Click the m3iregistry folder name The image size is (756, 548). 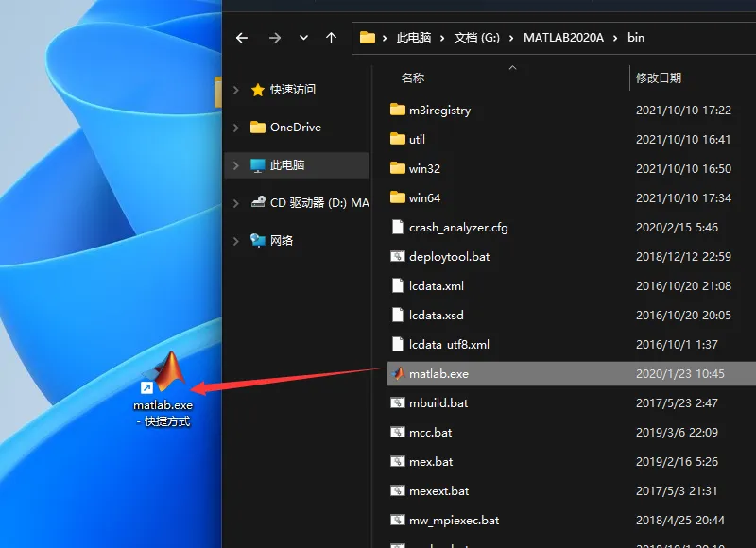[439, 111]
